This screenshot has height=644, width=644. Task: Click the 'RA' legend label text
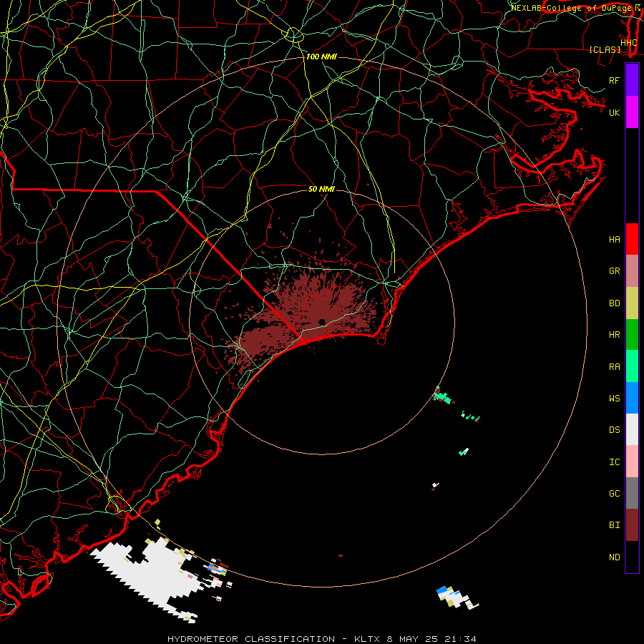615,367
